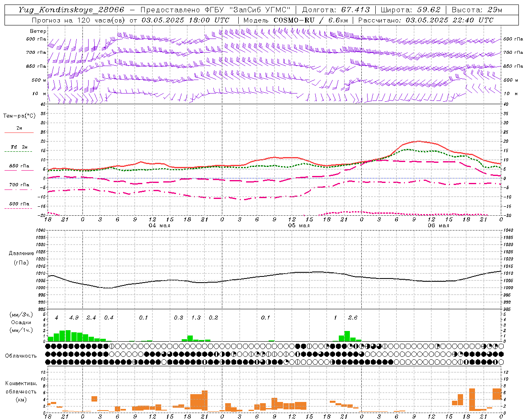
Task: Click the 1.3 precipitation total
Action: 196,318
